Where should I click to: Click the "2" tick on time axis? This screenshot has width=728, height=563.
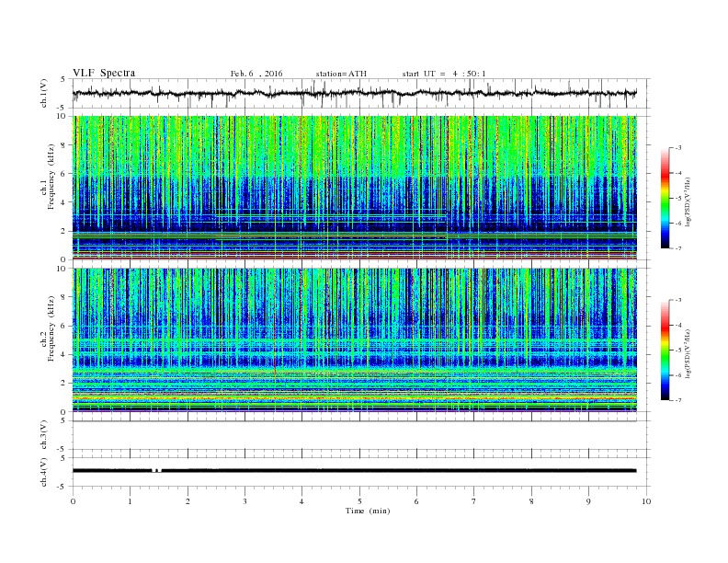pyautogui.click(x=188, y=501)
